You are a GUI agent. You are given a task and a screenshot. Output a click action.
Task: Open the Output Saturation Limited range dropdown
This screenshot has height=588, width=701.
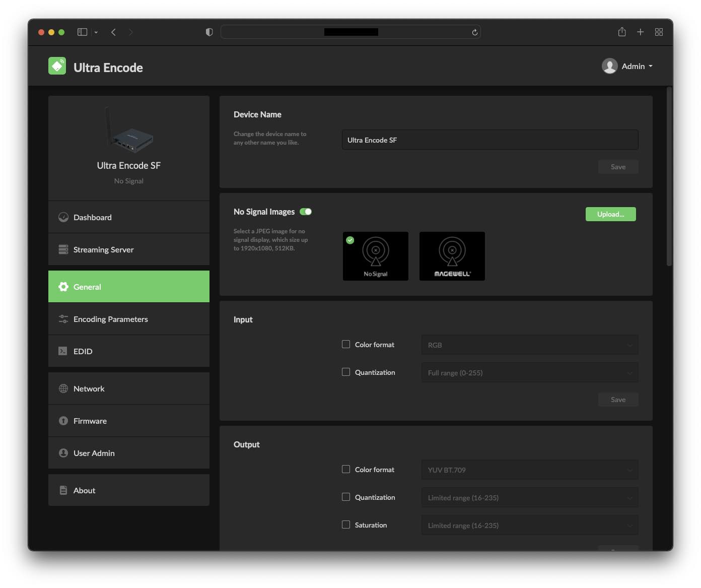[530, 526]
